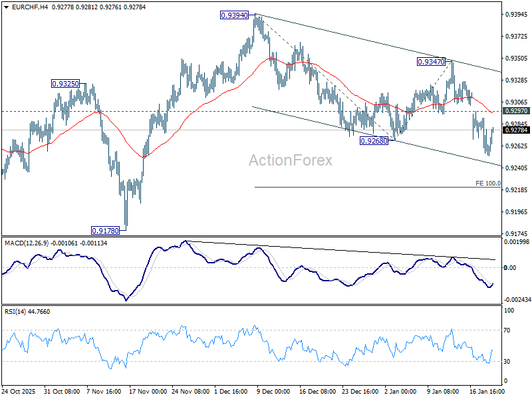Click the 1 Dec 16:00 time axis label

pyautogui.click(x=231, y=391)
